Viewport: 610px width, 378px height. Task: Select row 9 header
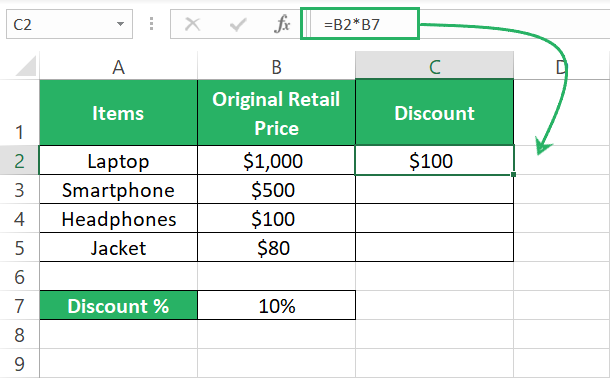coord(19,363)
